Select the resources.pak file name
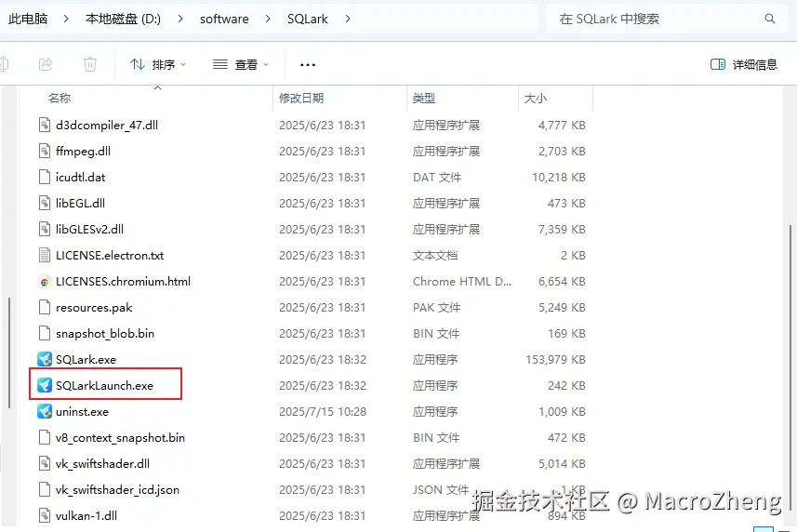Screen dimensions: 797x532 click(x=94, y=308)
